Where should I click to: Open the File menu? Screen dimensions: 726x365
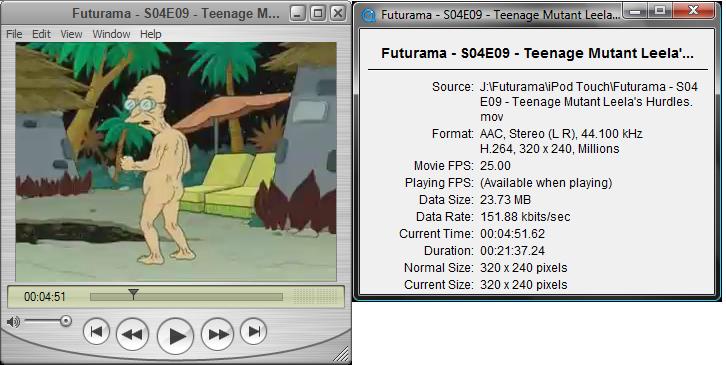pos(14,34)
